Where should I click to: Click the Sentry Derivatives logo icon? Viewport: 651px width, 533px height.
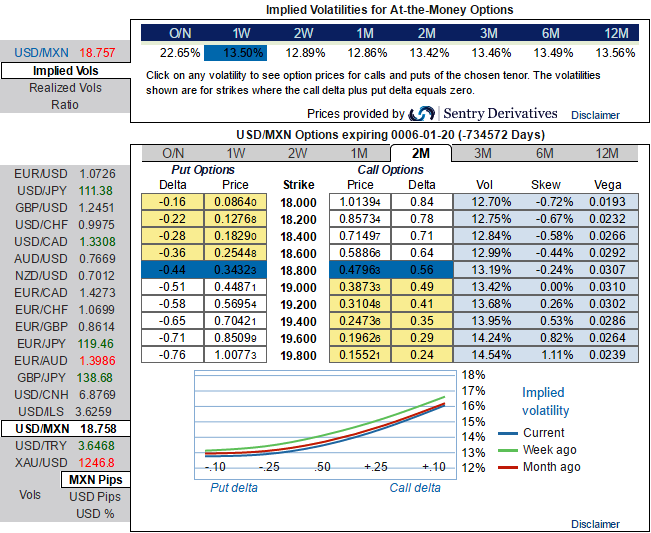422,114
